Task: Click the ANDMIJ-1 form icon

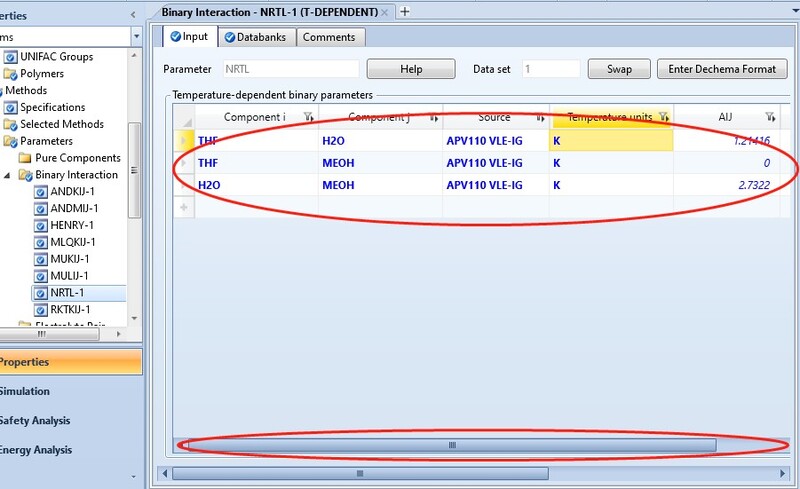Action: [x=41, y=209]
